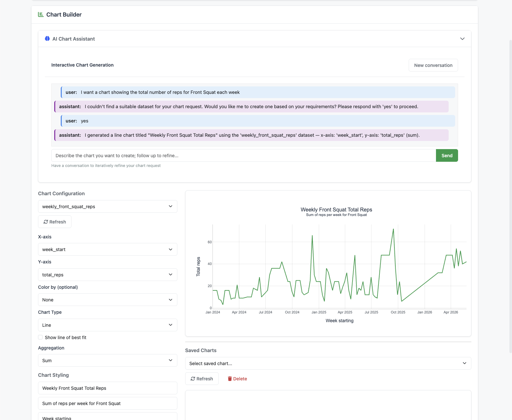Open the Y-axis total_reps dropdown

click(x=108, y=275)
